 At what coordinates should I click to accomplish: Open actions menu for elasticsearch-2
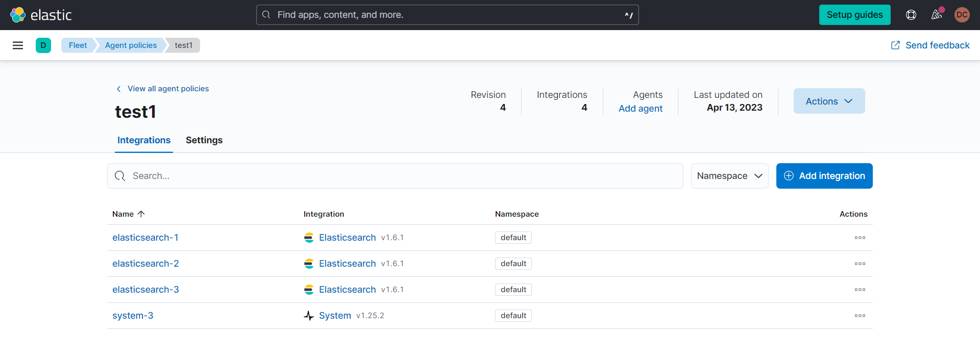point(860,264)
